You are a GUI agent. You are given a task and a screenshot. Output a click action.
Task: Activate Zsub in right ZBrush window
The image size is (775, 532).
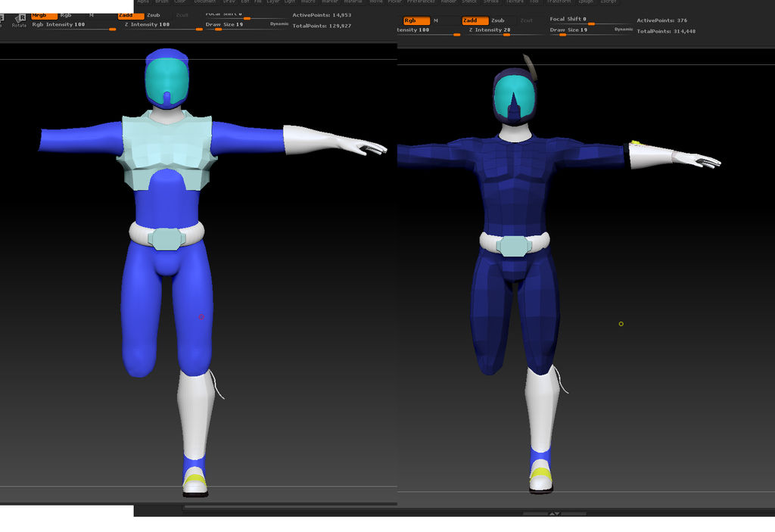(498, 20)
